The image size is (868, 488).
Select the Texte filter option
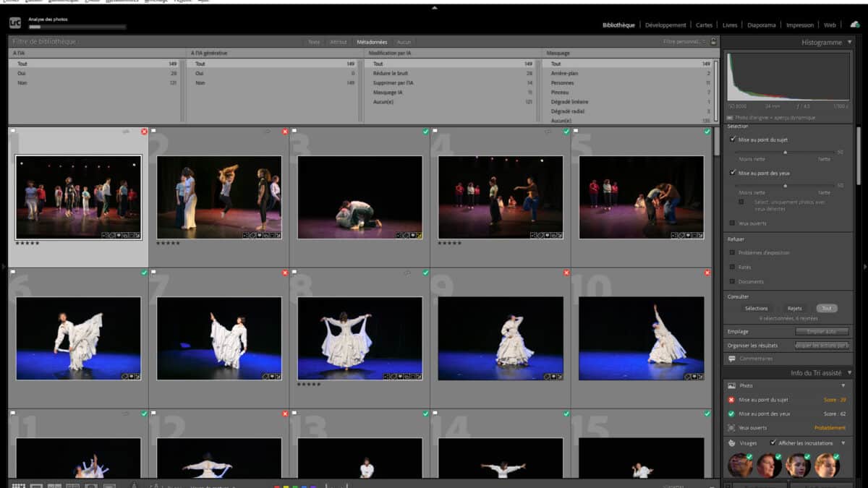tap(314, 42)
